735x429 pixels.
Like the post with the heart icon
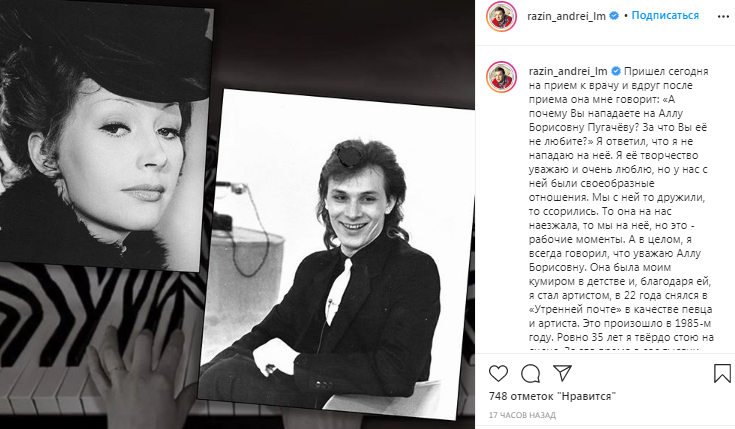pos(498,374)
